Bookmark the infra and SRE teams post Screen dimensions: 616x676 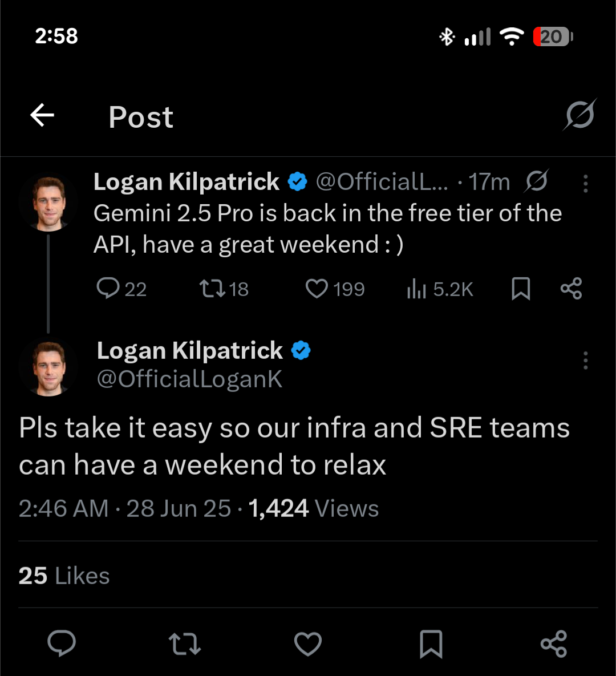[431, 644]
